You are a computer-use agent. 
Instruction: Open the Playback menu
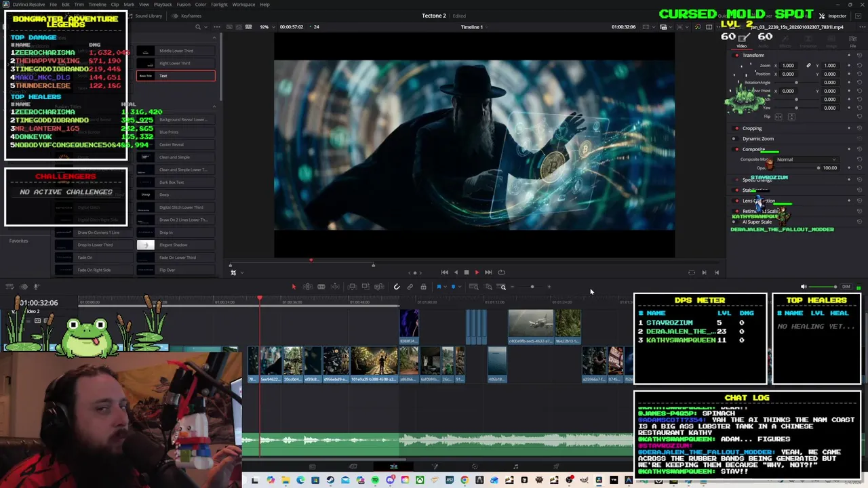click(x=163, y=5)
